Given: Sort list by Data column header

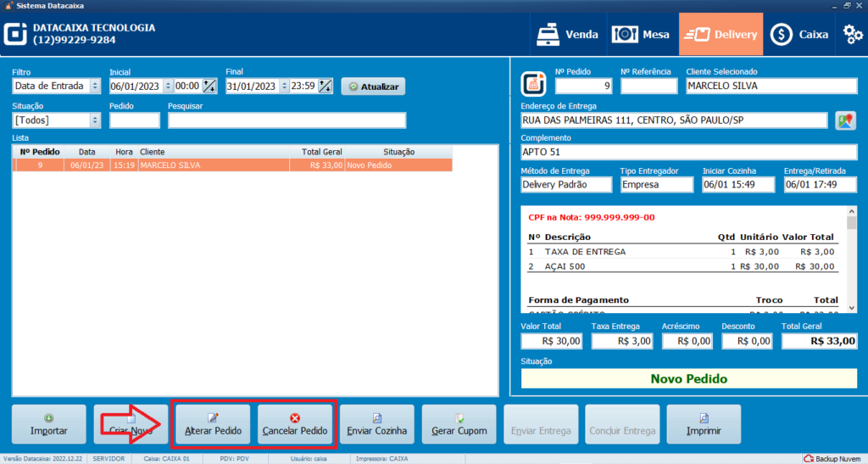Looking at the screenshot, I should coord(87,152).
